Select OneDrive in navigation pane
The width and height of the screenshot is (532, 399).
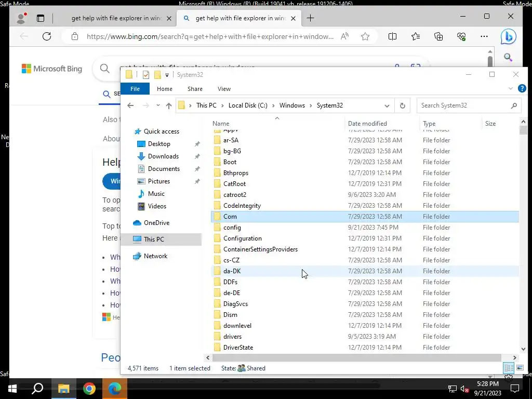pyautogui.click(x=156, y=222)
